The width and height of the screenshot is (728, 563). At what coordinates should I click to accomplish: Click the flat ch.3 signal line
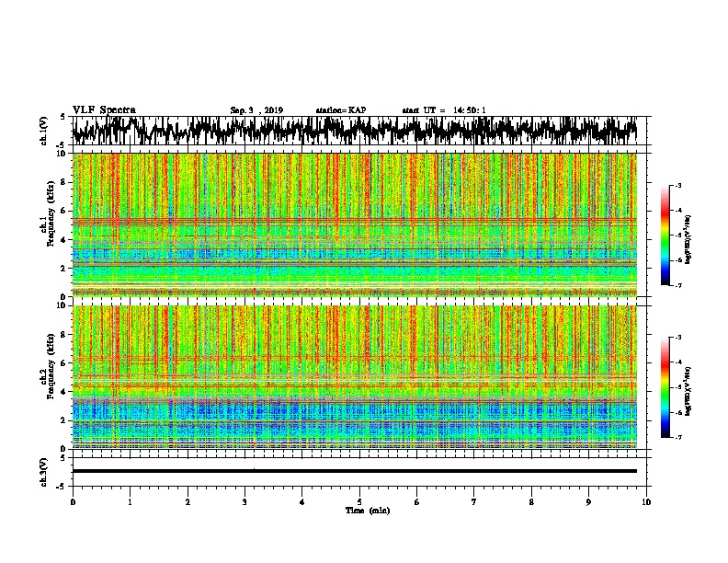355,471
